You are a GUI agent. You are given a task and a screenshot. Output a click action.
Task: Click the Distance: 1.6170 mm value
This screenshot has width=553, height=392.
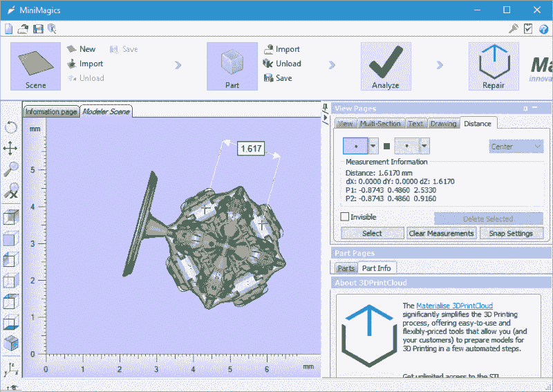click(x=379, y=173)
